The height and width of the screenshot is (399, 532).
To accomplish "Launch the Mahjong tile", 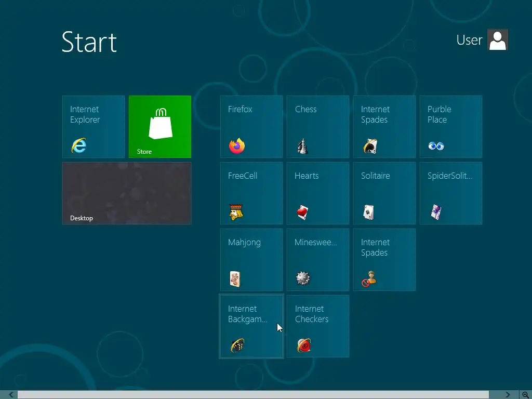I will 251,260.
